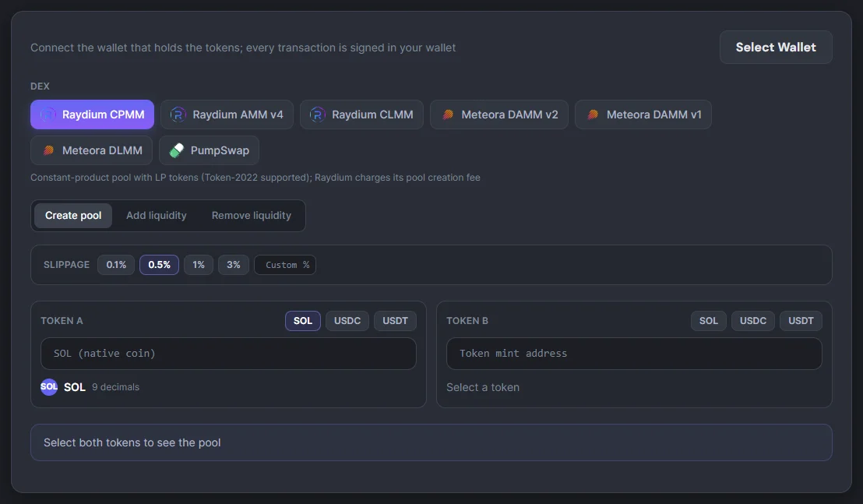Set slippage to 0.1%
Viewport: 863px width, 504px height.
(116, 265)
